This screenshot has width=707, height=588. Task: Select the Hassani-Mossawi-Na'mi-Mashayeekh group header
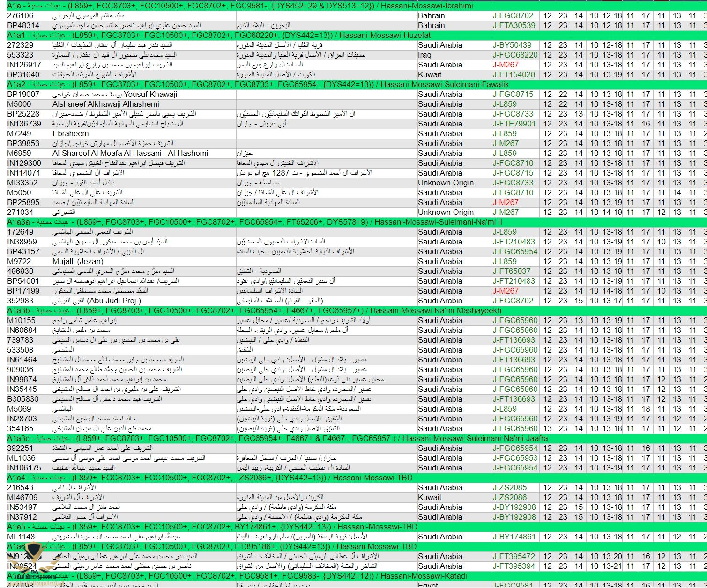click(x=357, y=311)
